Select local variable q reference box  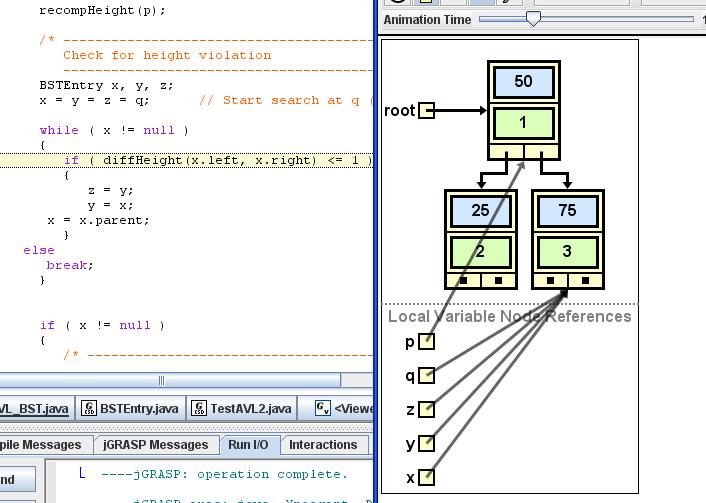pyautogui.click(x=426, y=376)
